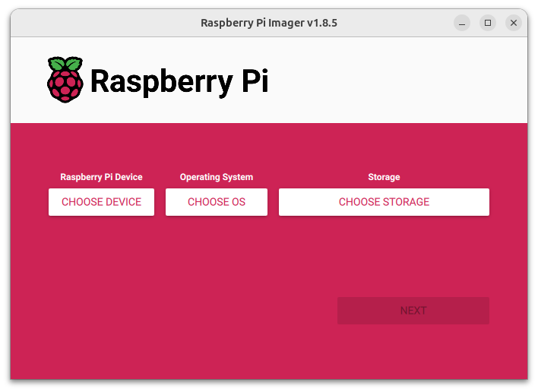Close the Raspberry Pi Imager window
The width and height of the screenshot is (538, 392).
pos(514,23)
